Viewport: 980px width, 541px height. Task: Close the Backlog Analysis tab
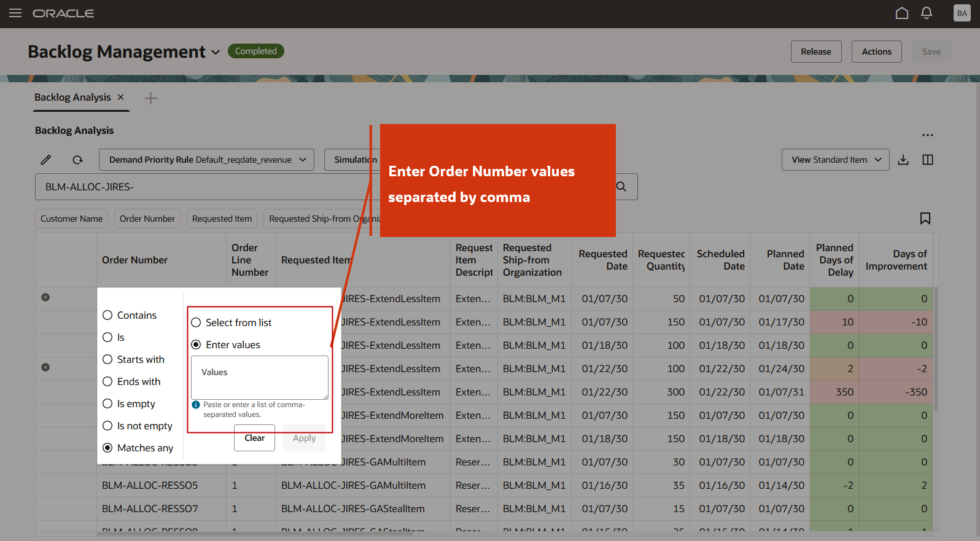pyautogui.click(x=121, y=97)
